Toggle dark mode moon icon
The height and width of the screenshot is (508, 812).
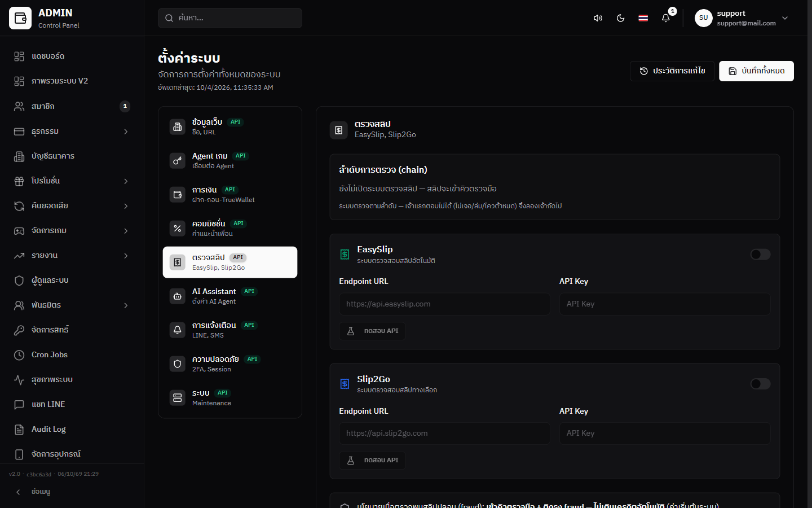tap(620, 18)
